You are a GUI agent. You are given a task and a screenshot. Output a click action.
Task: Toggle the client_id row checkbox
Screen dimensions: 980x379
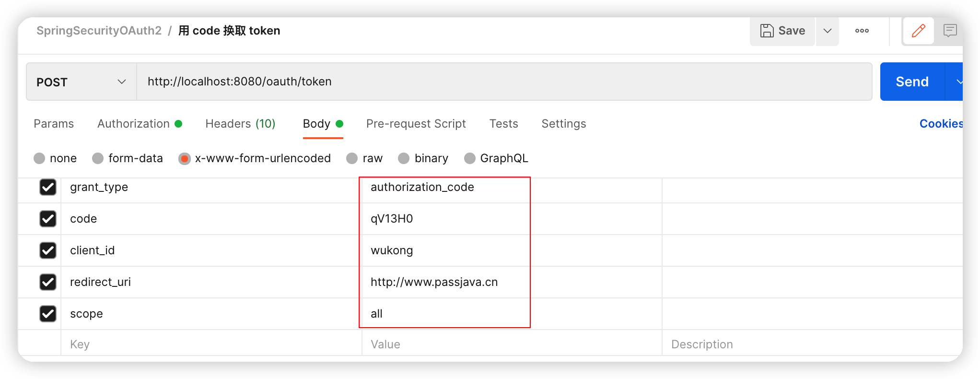tap(48, 250)
